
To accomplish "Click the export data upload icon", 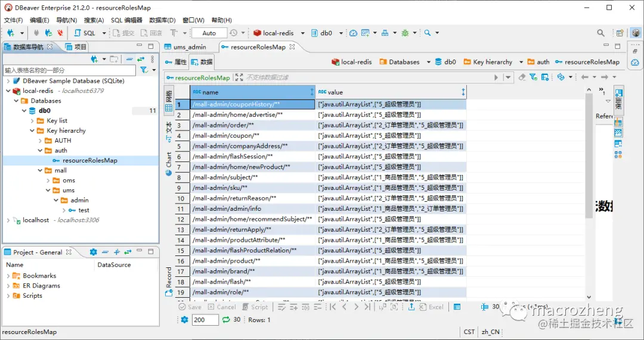I will 411,307.
